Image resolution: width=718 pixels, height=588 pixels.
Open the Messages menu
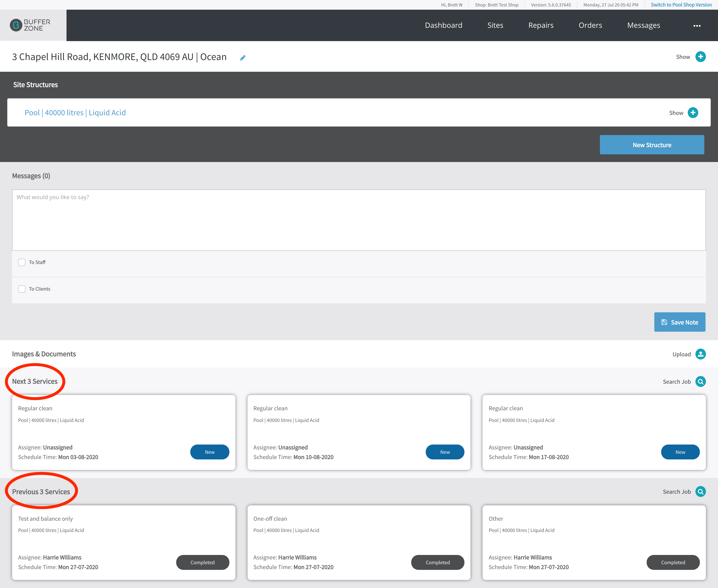point(643,25)
